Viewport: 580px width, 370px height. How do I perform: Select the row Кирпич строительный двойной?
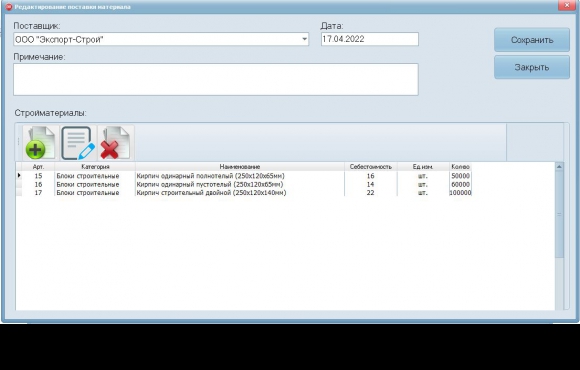[244, 193]
